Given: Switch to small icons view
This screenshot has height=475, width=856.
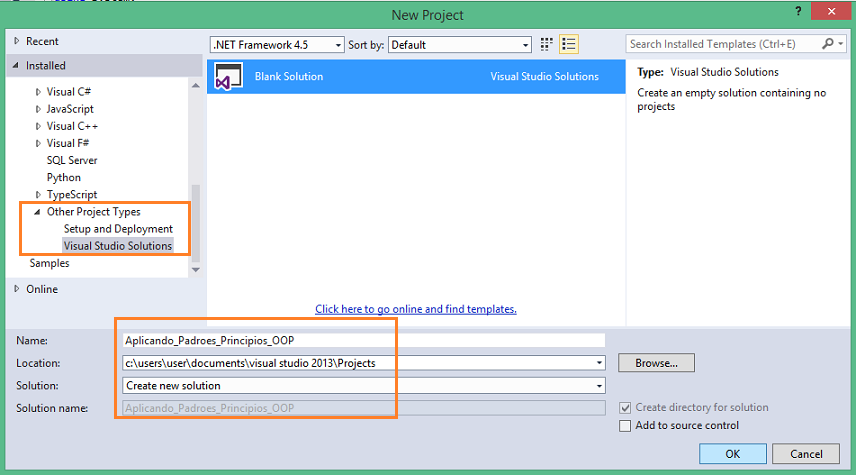Looking at the screenshot, I should [546, 44].
